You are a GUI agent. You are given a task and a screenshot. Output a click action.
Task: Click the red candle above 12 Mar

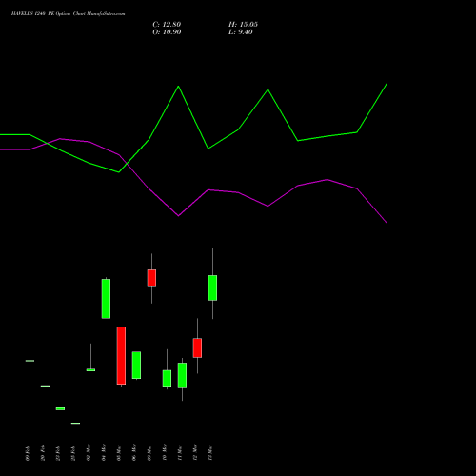point(197,347)
